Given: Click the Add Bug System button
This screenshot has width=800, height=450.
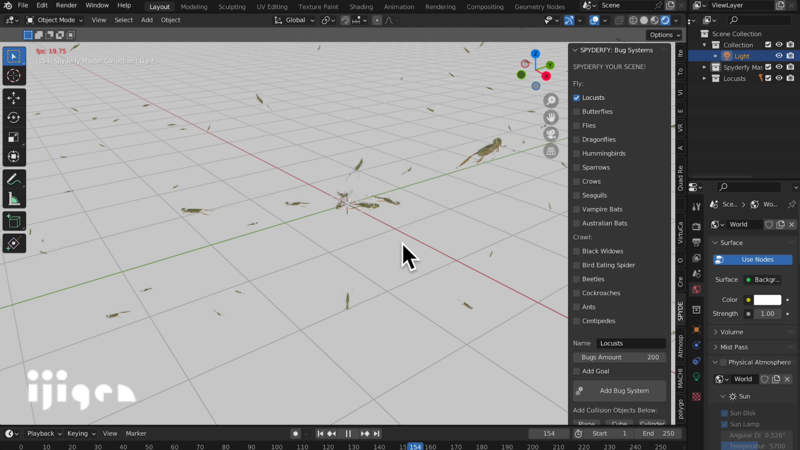Looking at the screenshot, I should 619,391.
